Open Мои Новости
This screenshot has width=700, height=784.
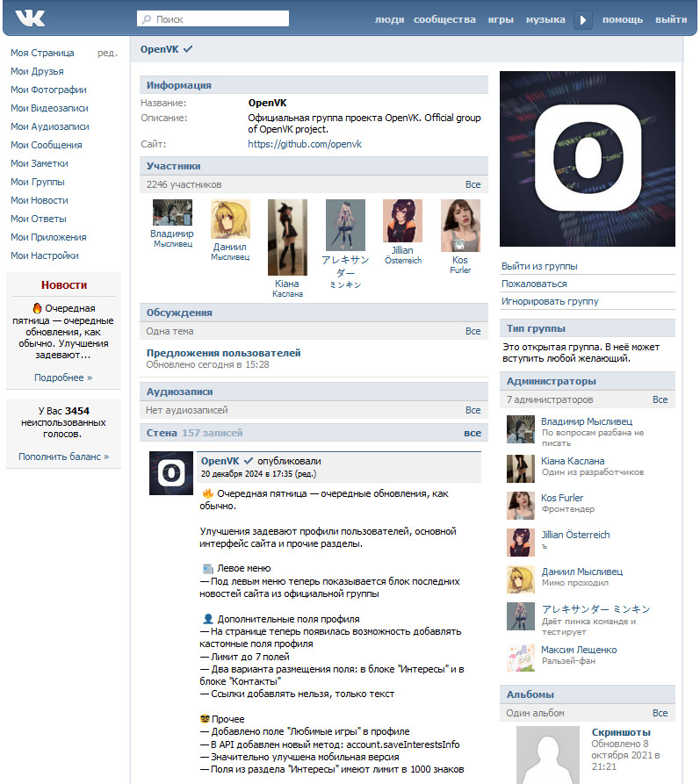coord(40,201)
